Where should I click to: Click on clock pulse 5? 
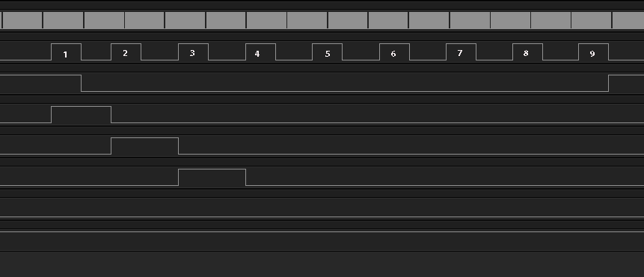(328, 52)
